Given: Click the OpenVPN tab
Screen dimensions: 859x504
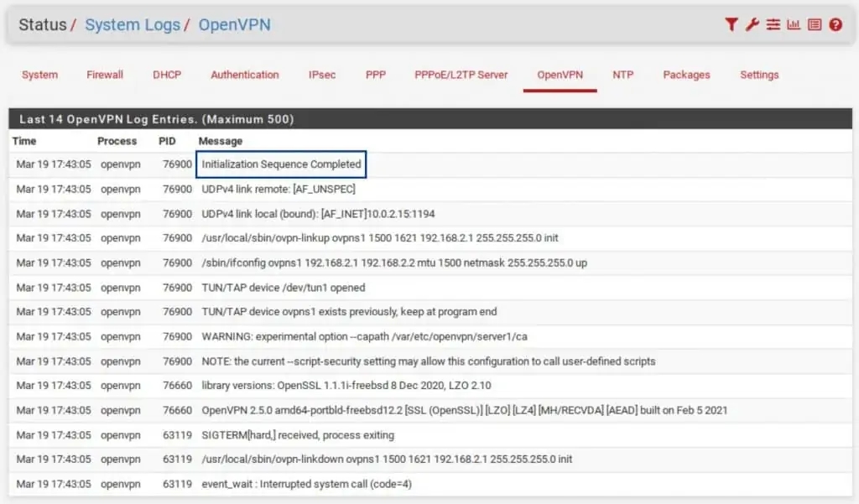Looking at the screenshot, I should pyautogui.click(x=560, y=75).
